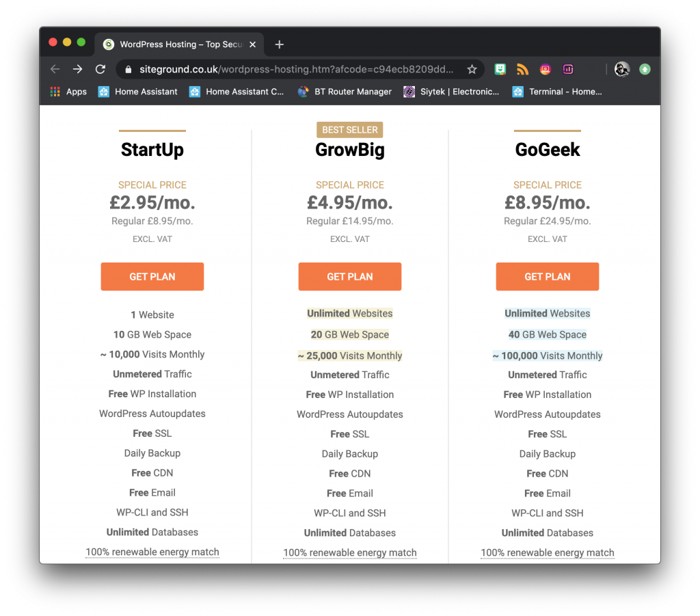Click ~ 100,000 Visits Monthly
This screenshot has height=616, width=700.
point(548,356)
